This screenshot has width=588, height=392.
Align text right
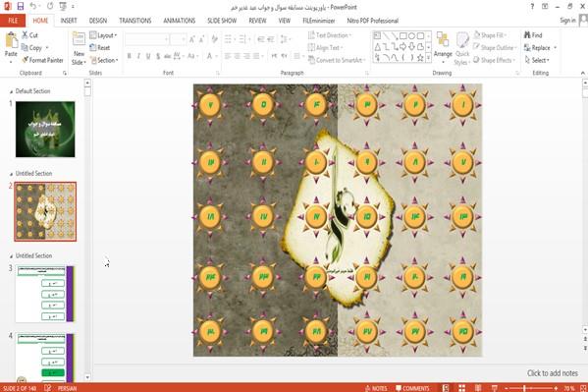[x=246, y=56]
